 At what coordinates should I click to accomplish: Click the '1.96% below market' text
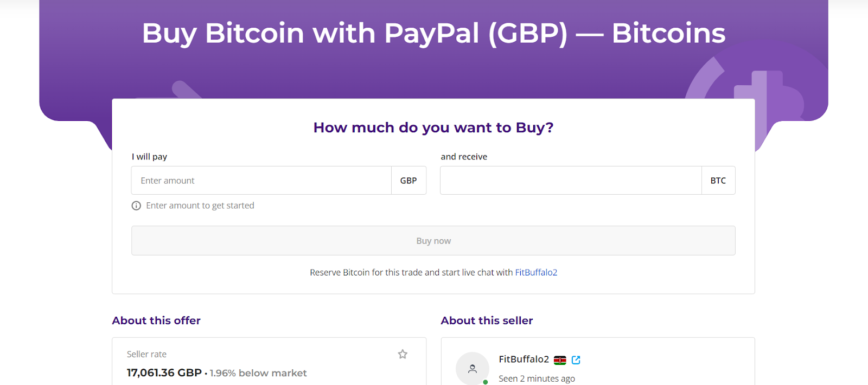pyautogui.click(x=258, y=373)
